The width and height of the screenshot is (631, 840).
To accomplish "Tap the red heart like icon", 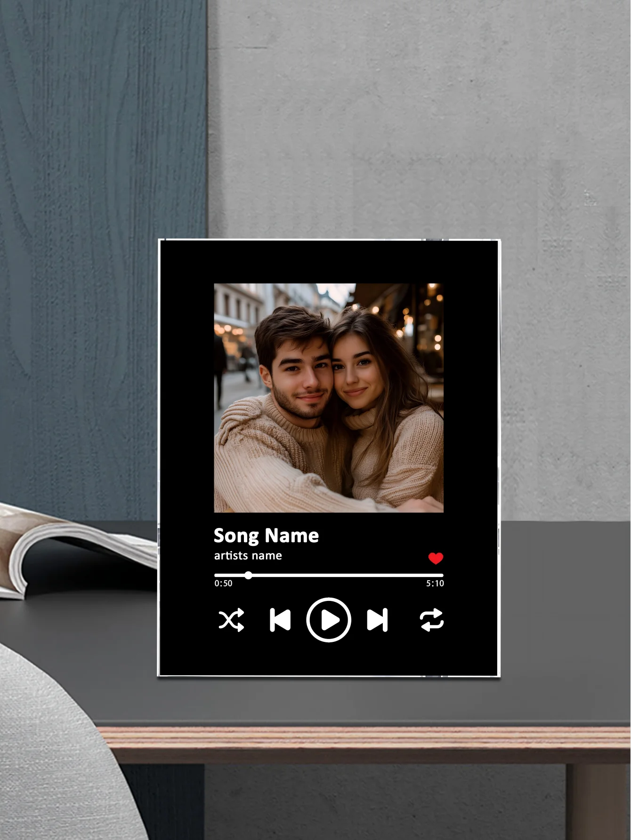I will click(436, 558).
